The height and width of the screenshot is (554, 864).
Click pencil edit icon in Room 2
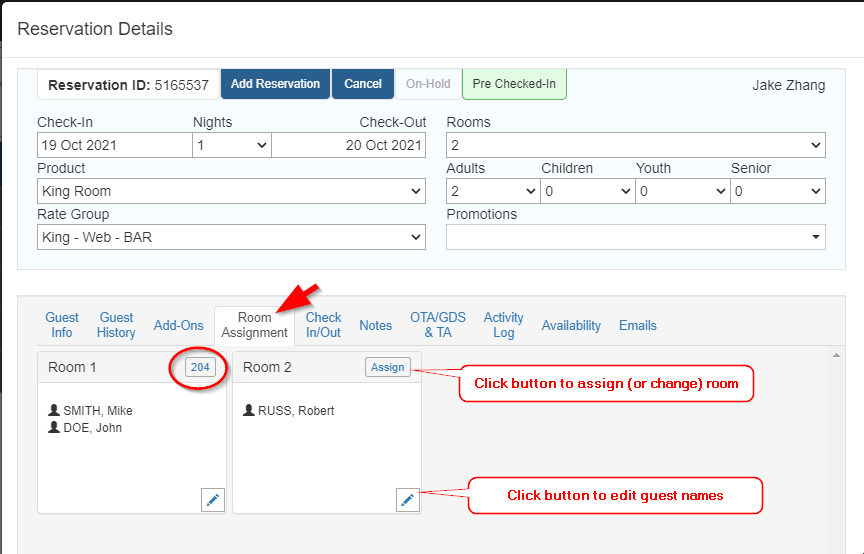point(407,500)
